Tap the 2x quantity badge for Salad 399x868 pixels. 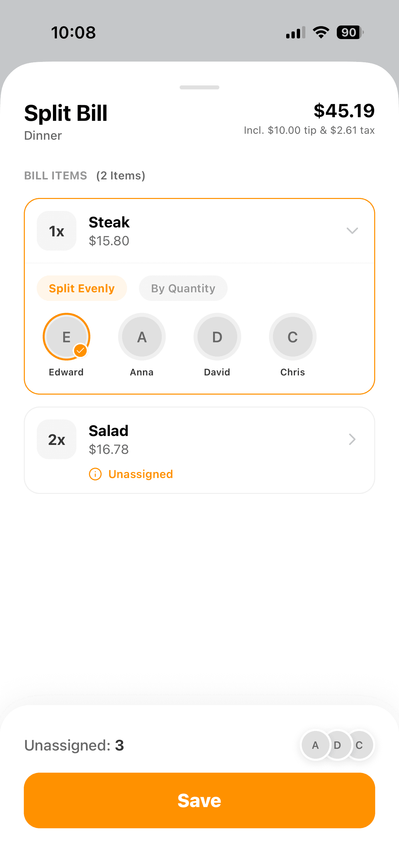coord(57,439)
